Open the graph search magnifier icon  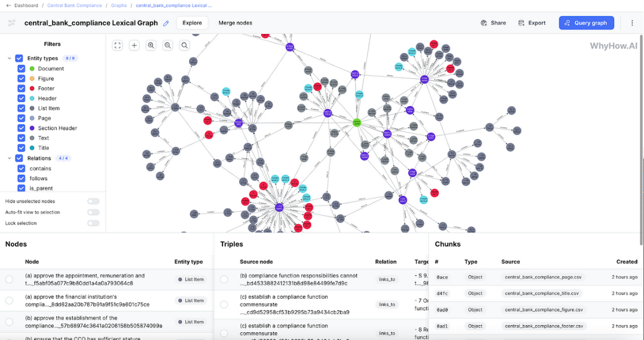[184, 45]
